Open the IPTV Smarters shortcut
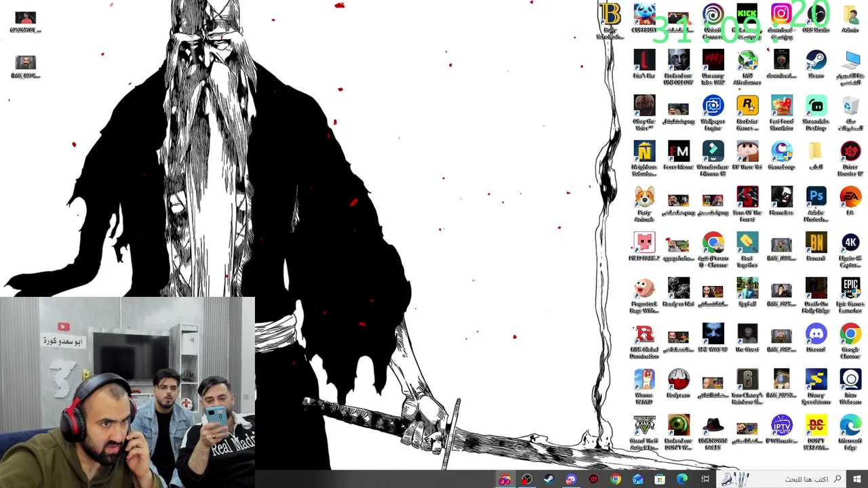868x488 pixels. click(781, 428)
